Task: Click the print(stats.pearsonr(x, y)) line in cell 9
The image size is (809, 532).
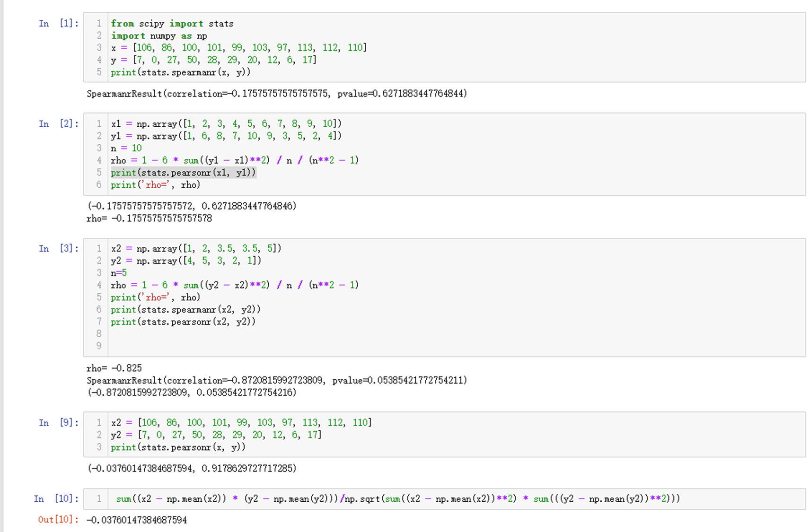Action: (x=178, y=447)
